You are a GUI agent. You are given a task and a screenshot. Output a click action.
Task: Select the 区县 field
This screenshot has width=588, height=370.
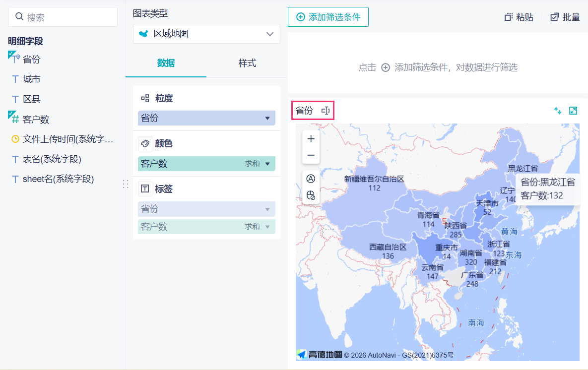pos(31,99)
